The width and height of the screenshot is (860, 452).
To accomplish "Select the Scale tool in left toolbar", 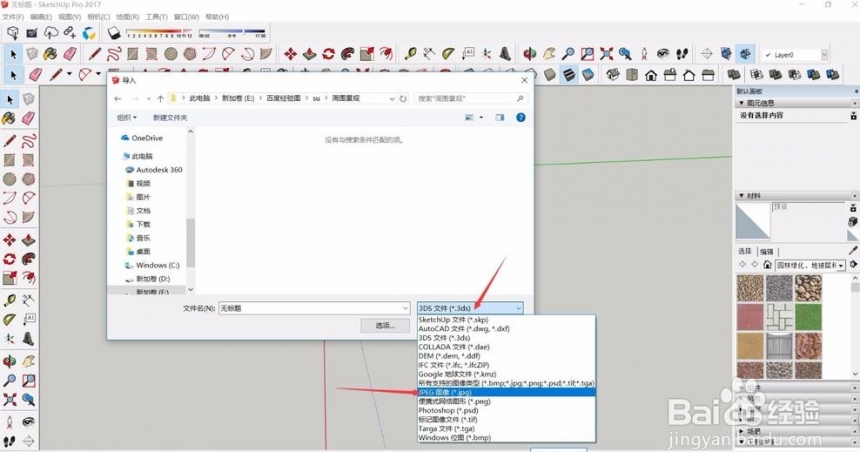I will 9,278.
